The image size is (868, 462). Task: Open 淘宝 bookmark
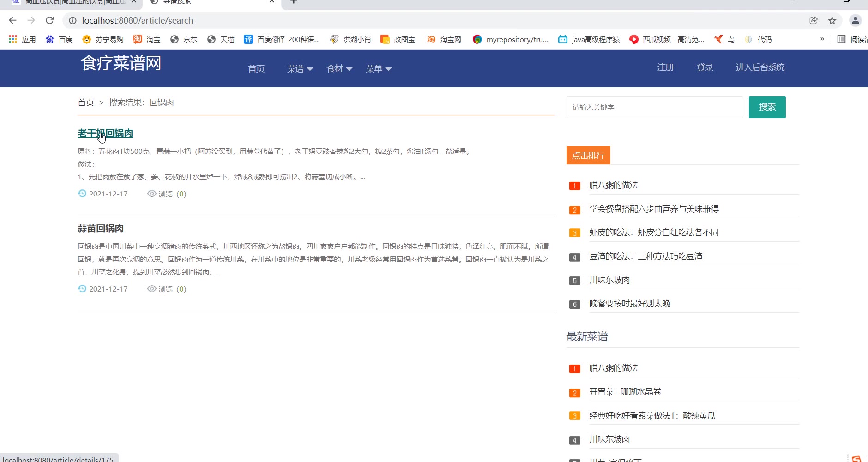click(x=147, y=39)
